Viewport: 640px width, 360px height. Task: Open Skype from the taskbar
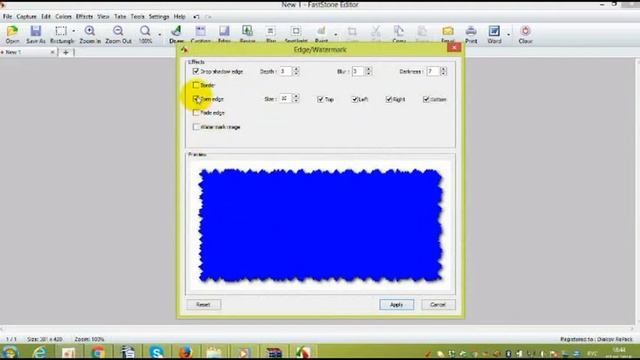point(156,352)
